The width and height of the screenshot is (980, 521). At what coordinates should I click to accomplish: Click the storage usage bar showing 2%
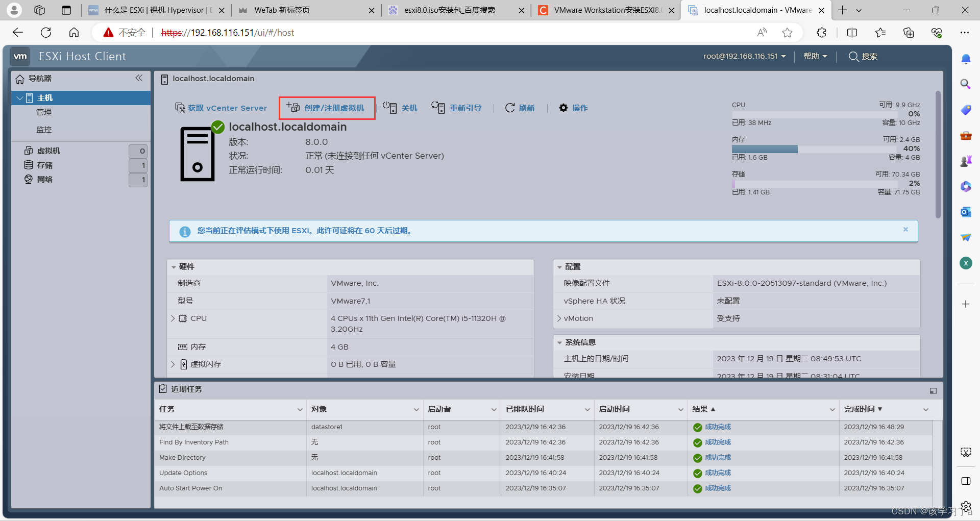click(x=816, y=184)
